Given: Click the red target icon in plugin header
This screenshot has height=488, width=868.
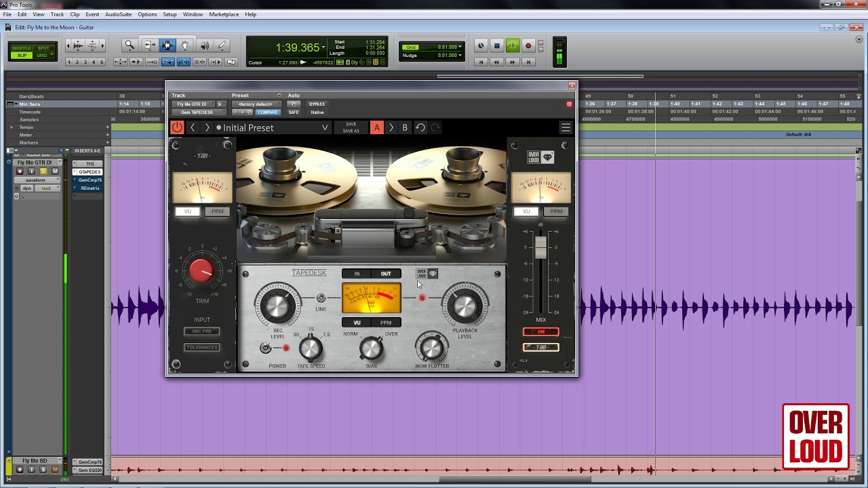Looking at the screenshot, I should [569, 104].
